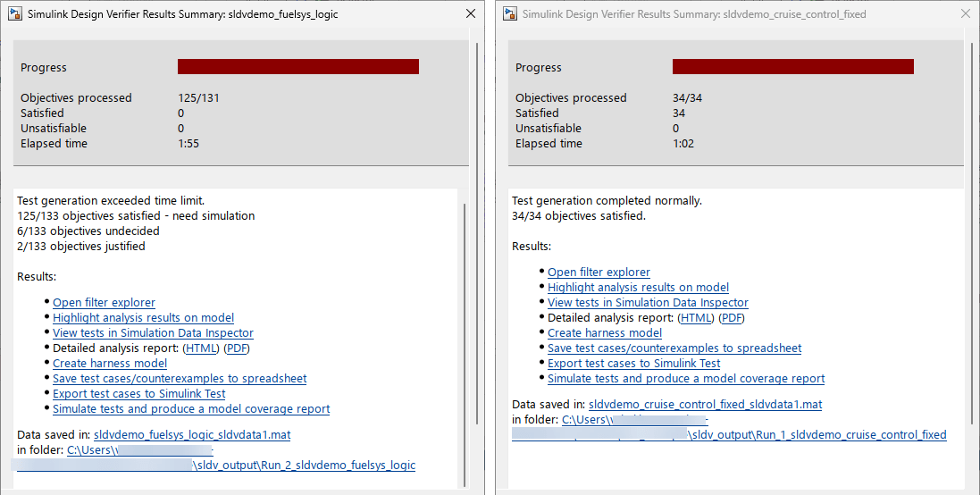
Task: Close the sldvdemo_fuelsys_logic results window
Action: tap(471, 14)
